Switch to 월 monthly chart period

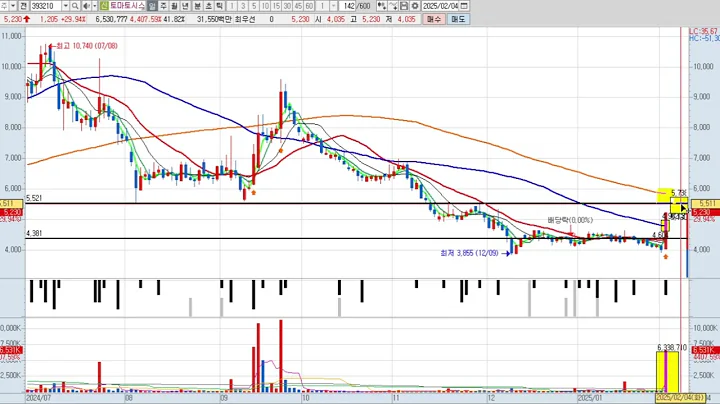[174, 6]
